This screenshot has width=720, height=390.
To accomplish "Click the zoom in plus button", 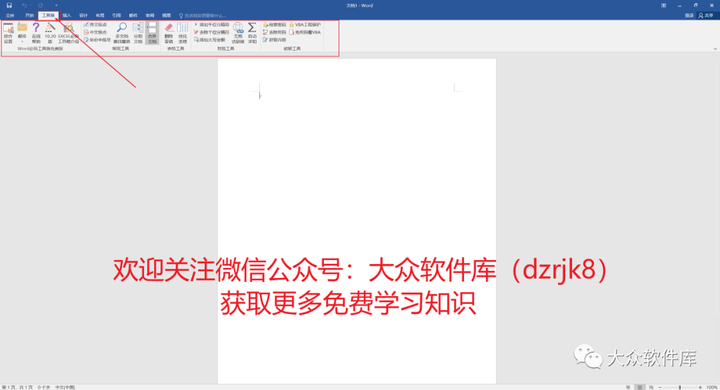I will coord(700,387).
